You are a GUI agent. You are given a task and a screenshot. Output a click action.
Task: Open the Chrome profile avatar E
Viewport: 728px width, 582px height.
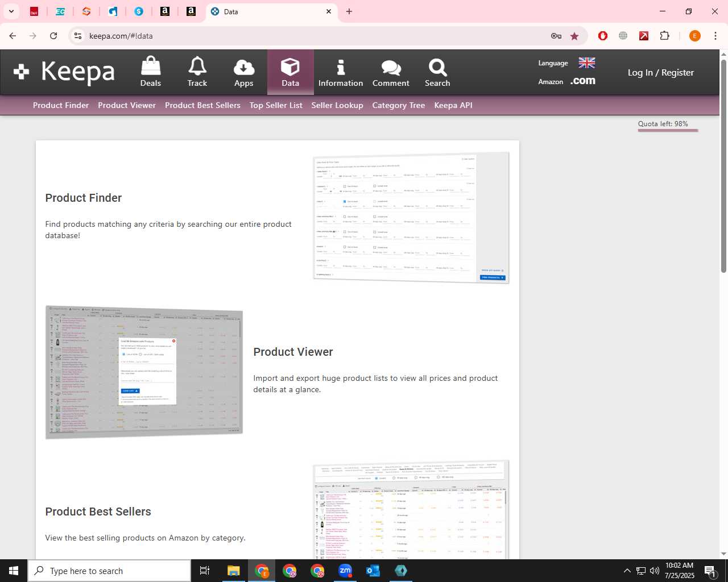click(694, 36)
